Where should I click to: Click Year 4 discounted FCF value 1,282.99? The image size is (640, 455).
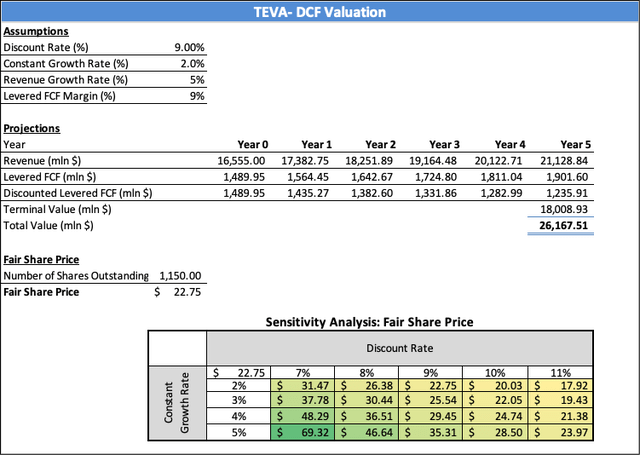pyautogui.click(x=506, y=192)
